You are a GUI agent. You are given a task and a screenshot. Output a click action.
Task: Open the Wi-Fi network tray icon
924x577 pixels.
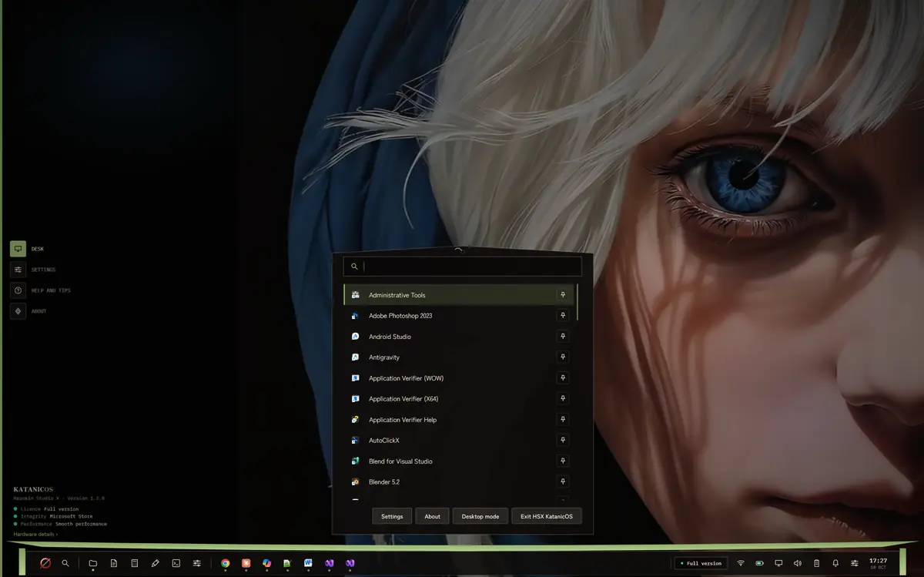coord(741,563)
